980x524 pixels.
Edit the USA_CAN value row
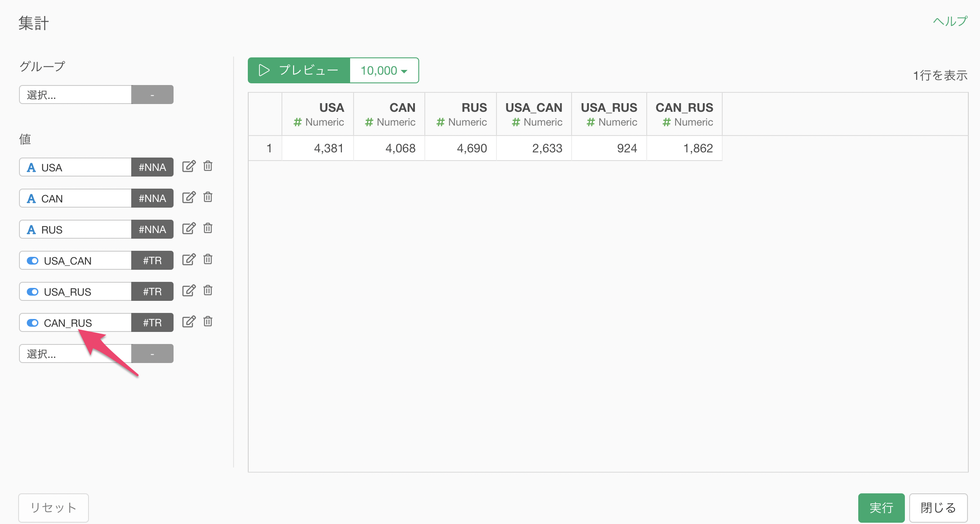pyautogui.click(x=189, y=260)
